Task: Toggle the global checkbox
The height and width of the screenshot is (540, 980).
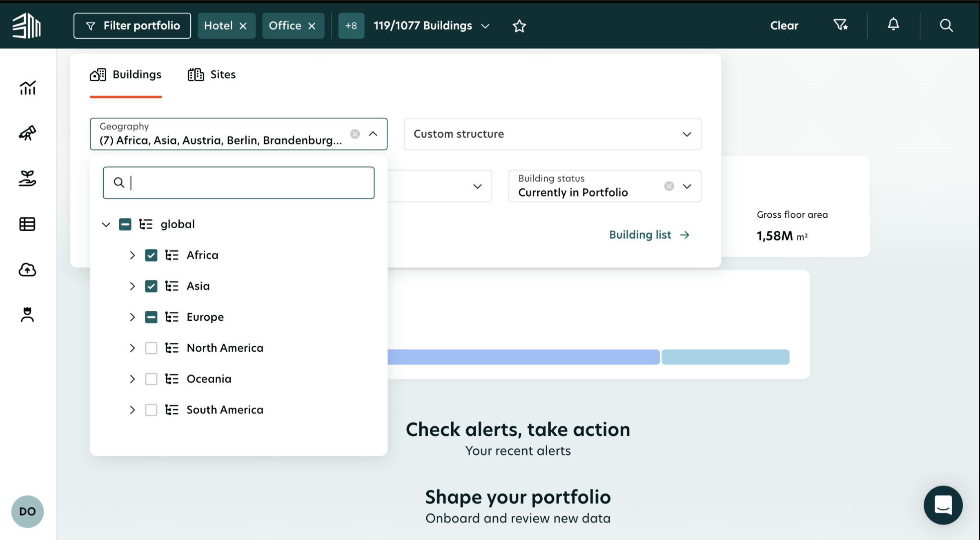Action: (x=125, y=224)
